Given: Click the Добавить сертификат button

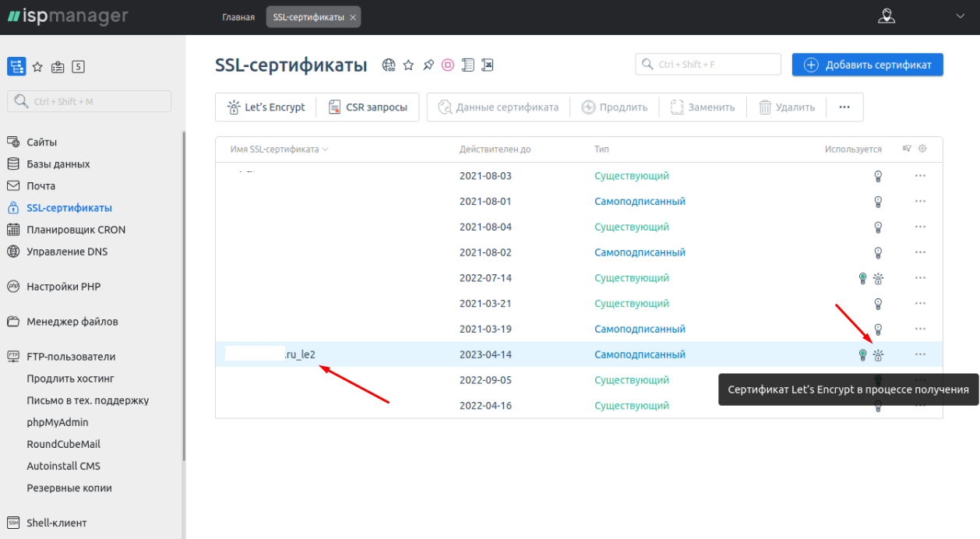Looking at the screenshot, I should pyautogui.click(x=867, y=65).
